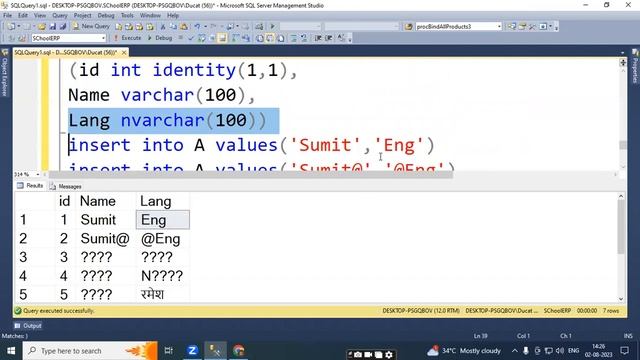Click the green Start play icon

(272, 27)
